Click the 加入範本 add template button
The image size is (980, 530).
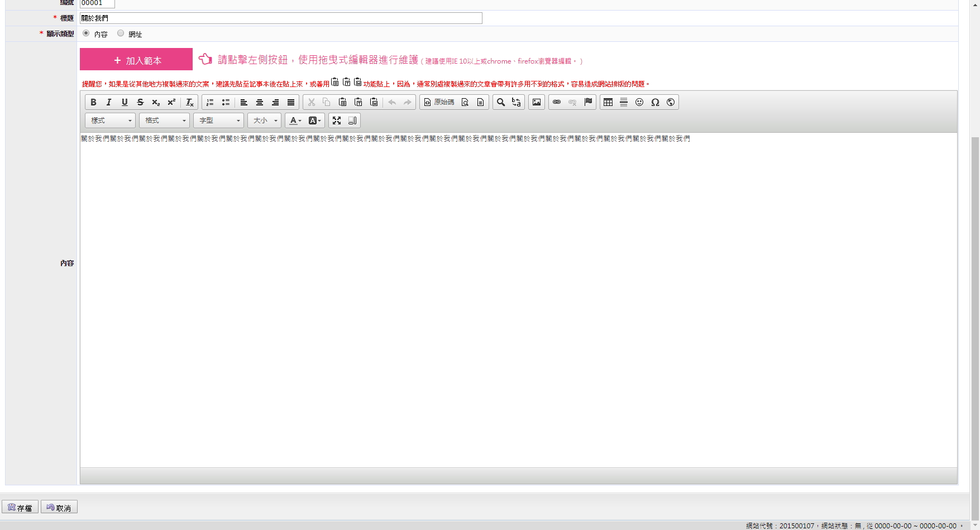point(136,60)
